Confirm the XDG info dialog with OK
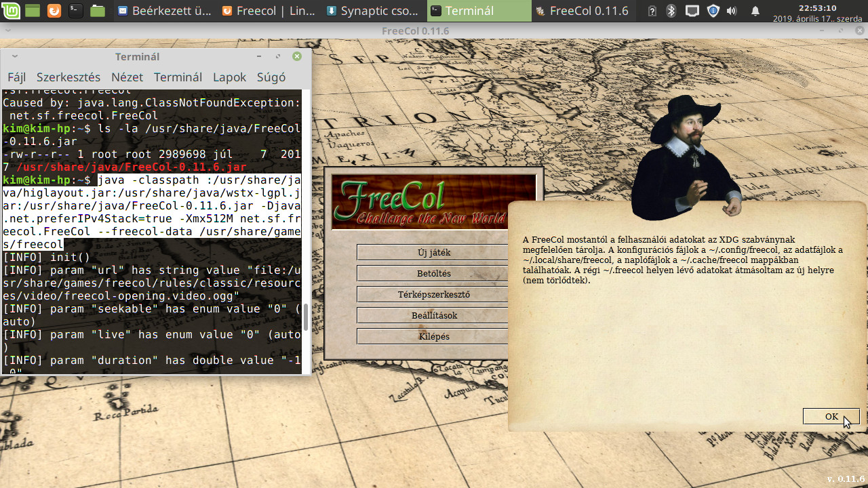The height and width of the screenshot is (488, 868). coord(831,417)
